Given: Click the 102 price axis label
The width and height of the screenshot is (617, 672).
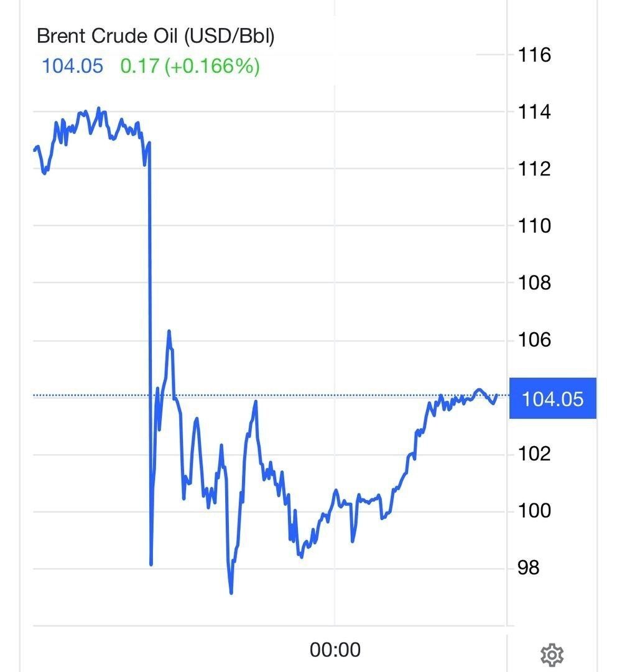Looking at the screenshot, I should coord(535,454).
